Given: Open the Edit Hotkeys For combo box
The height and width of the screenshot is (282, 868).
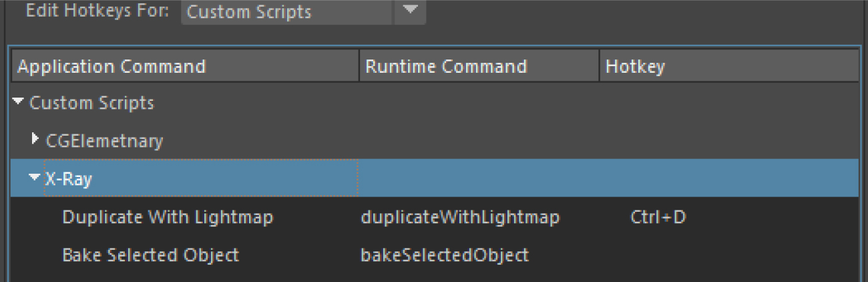Looking at the screenshot, I should tap(288, 12).
